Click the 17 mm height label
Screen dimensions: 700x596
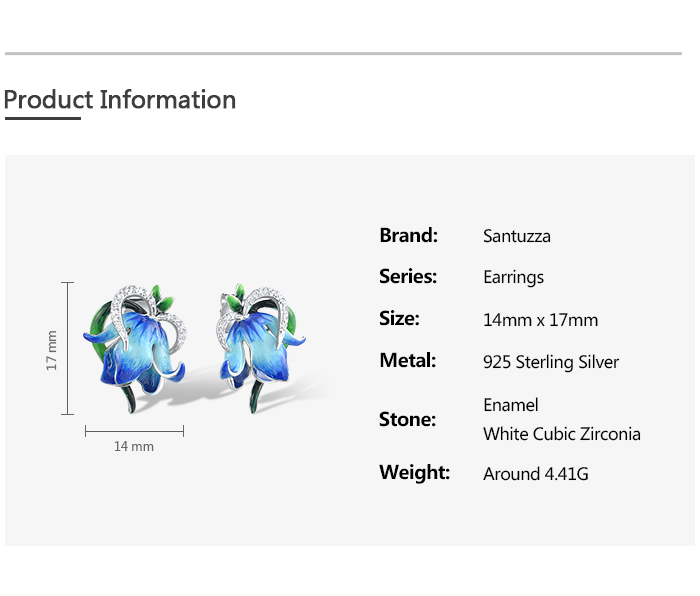[x=52, y=349]
